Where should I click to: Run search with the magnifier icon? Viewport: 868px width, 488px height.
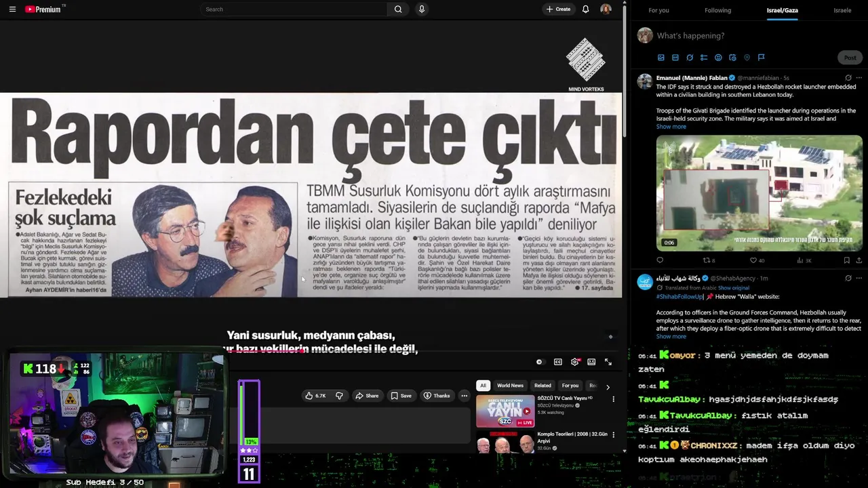[x=398, y=9]
